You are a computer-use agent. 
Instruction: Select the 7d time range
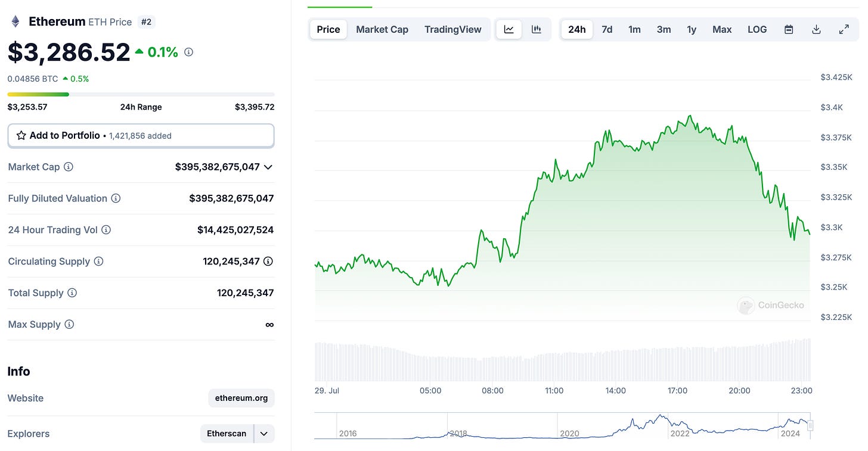point(607,29)
